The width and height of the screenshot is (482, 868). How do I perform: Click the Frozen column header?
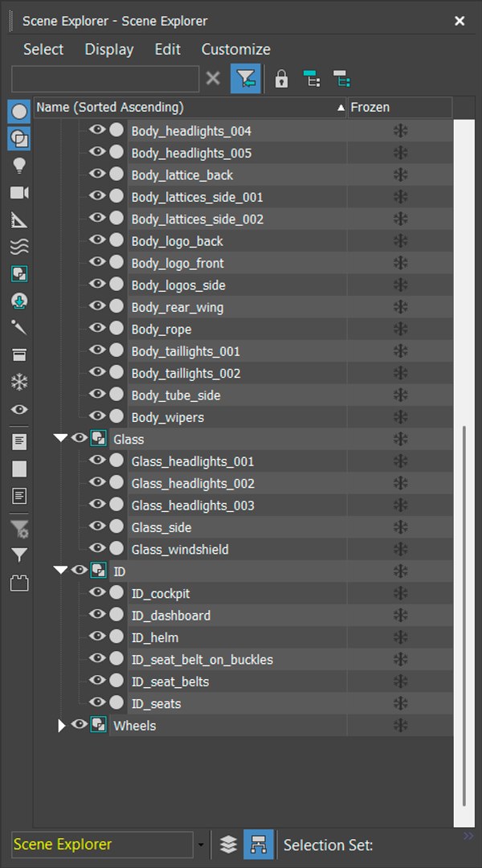point(400,108)
